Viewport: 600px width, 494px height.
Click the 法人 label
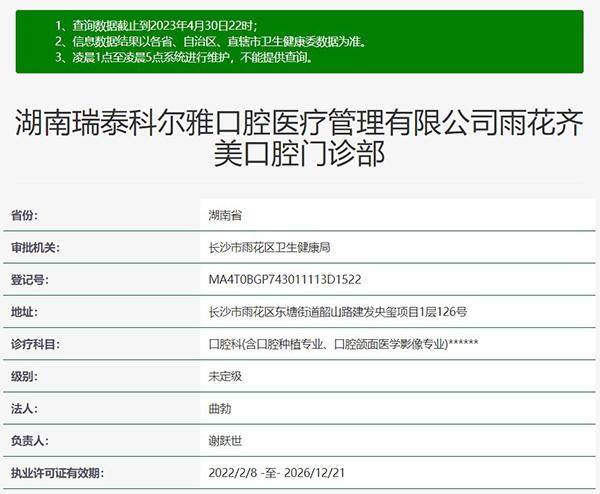24,409
